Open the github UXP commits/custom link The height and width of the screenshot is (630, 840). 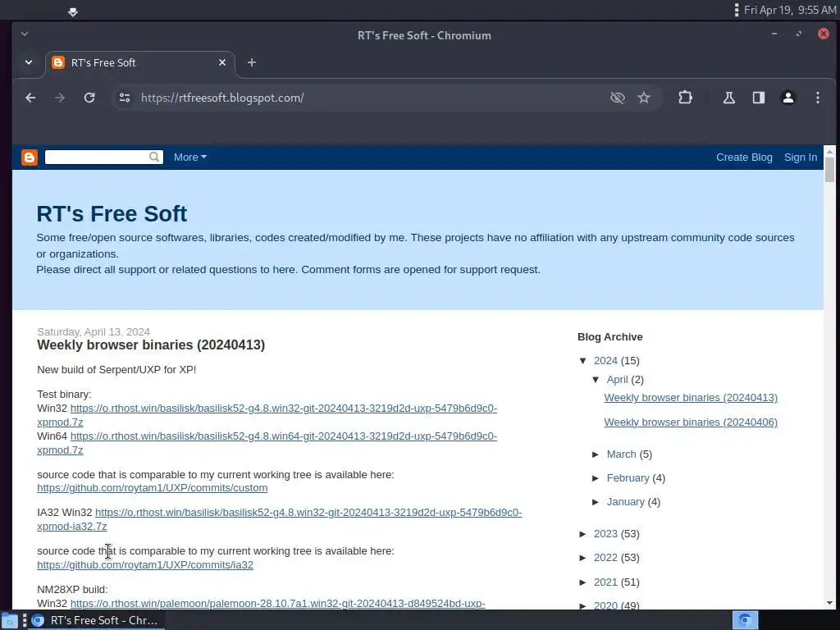coord(152,488)
